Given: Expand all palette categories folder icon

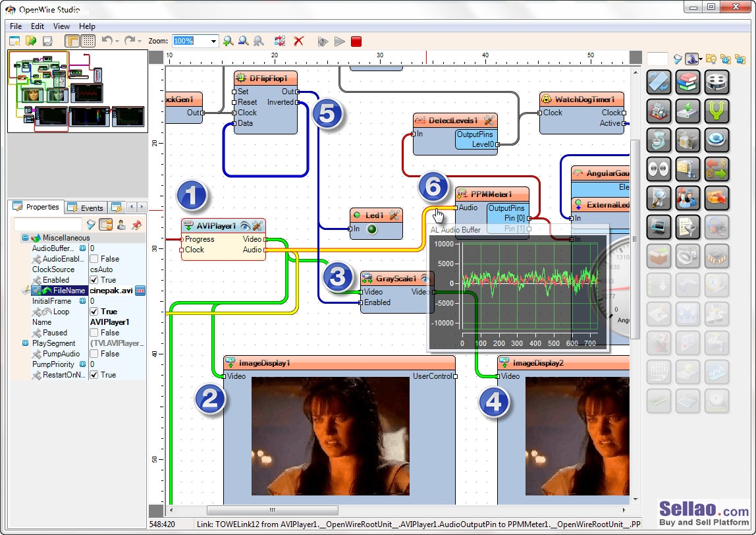Looking at the screenshot, I should 726,59.
